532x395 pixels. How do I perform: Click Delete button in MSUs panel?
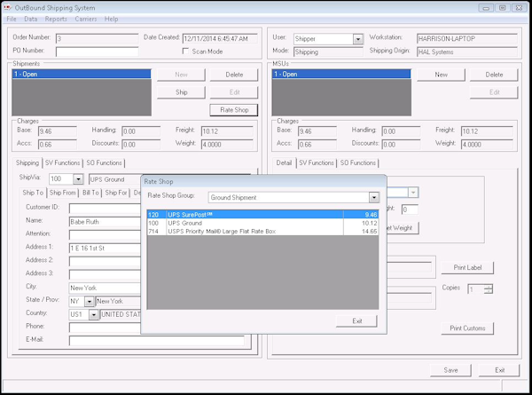tap(494, 75)
